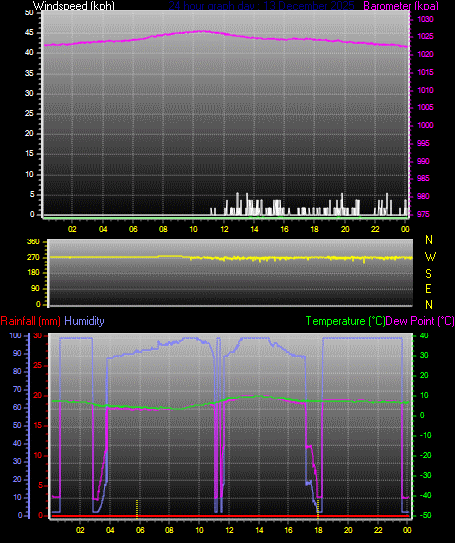Image resolution: width=455 pixels, height=543 pixels.
Task: Click hour label 20 under the rainfall chart
Action: (348, 530)
